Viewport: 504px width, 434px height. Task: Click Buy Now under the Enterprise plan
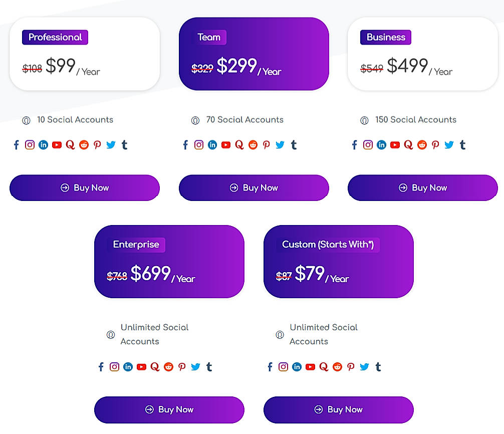[169, 409]
